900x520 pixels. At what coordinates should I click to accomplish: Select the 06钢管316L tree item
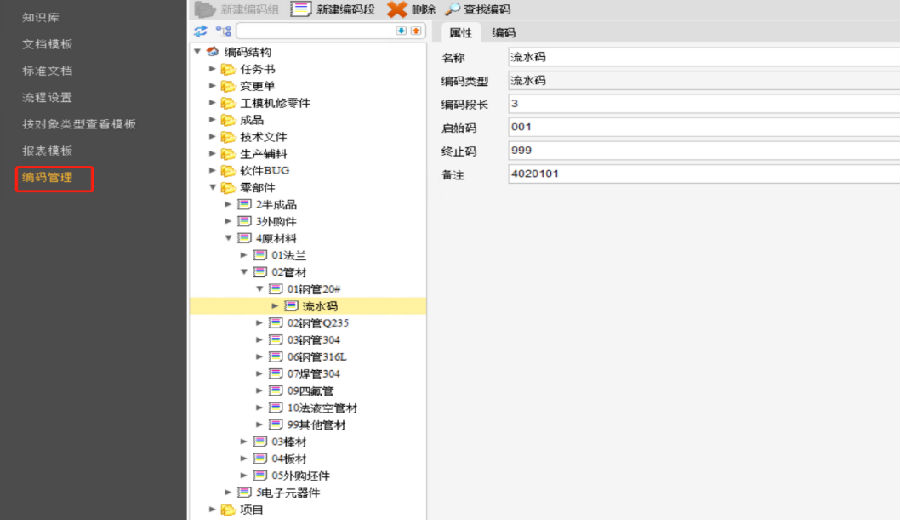pos(317,356)
